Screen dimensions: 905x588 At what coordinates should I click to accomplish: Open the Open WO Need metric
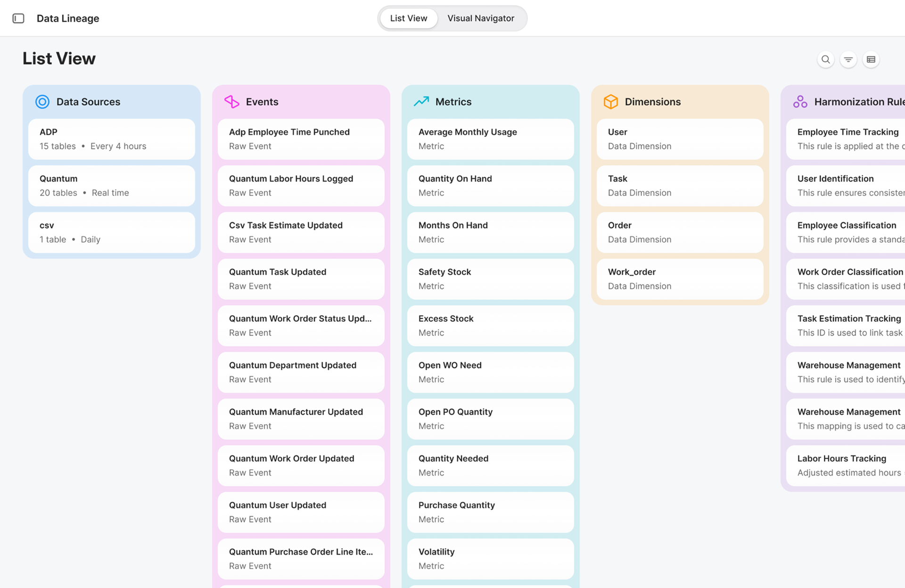[x=491, y=372]
